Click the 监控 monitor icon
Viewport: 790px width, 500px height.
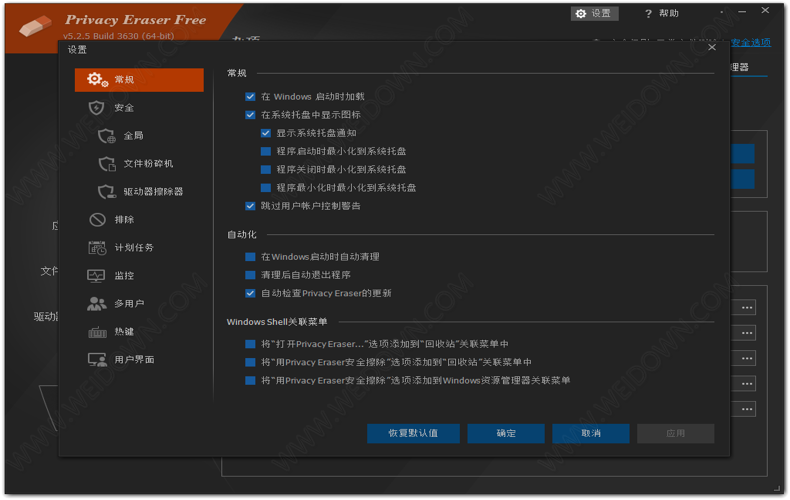(x=96, y=276)
